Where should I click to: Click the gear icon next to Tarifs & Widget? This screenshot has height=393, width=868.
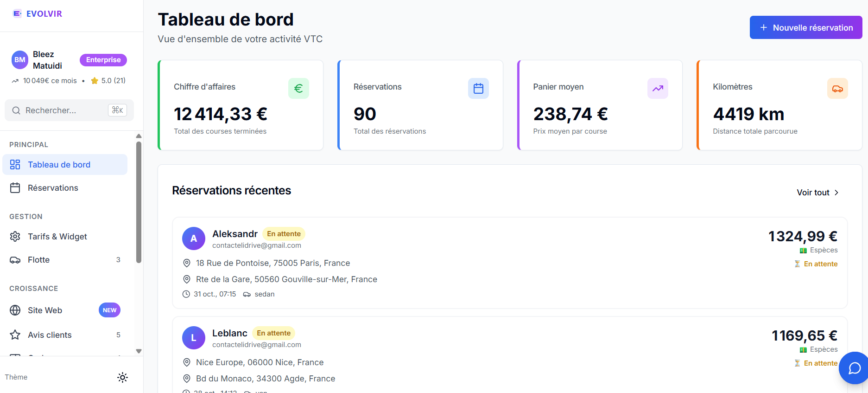pyautogui.click(x=15, y=236)
